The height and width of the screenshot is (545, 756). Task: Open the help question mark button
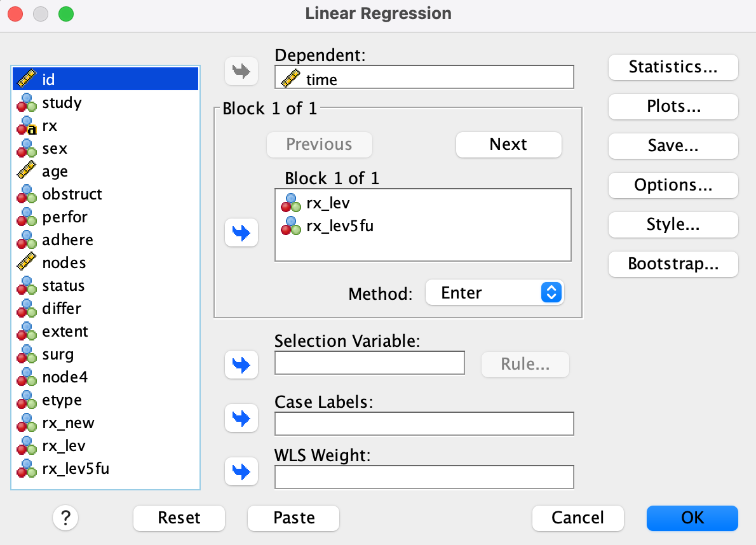[66, 518]
